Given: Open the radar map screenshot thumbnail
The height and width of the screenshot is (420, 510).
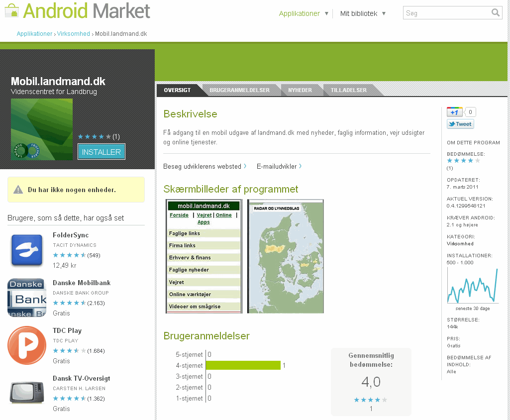Looking at the screenshot, I should [x=286, y=256].
